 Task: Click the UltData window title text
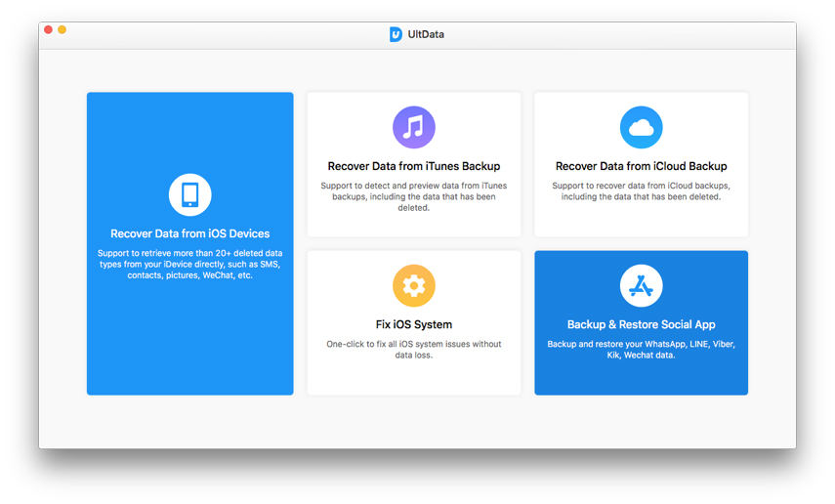point(426,34)
